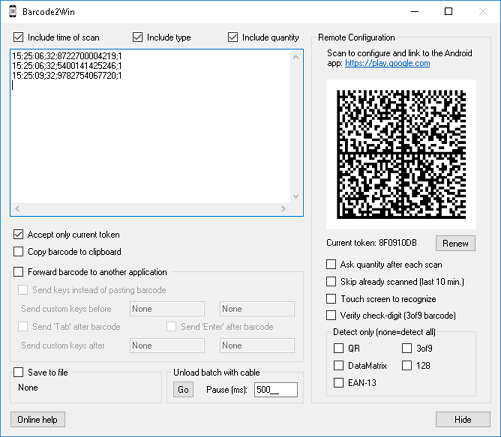Tick the EAN-13 detect-only checkbox
This screenshot has height=437, width=501.
pos(339,383)
